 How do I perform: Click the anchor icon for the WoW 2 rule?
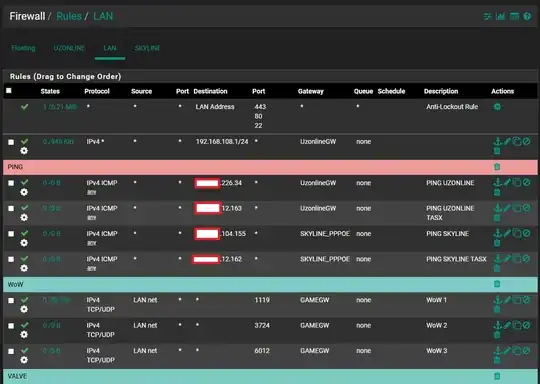[x=497, y=325]
